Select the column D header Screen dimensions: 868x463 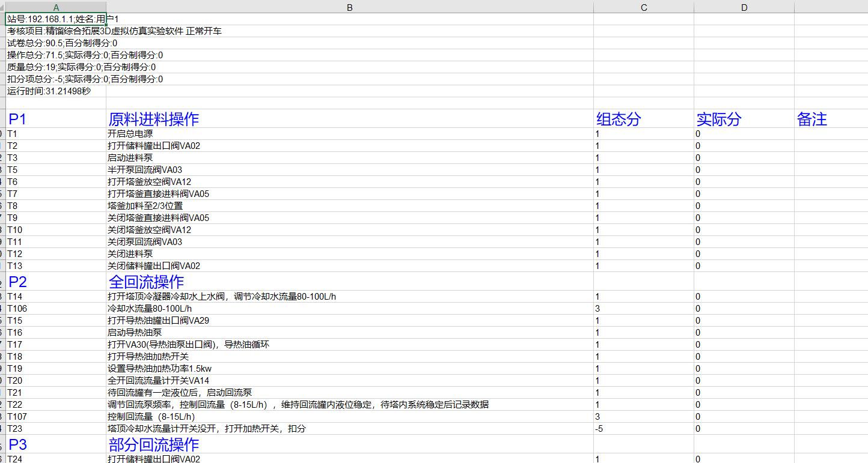click(x=744, y=7)
